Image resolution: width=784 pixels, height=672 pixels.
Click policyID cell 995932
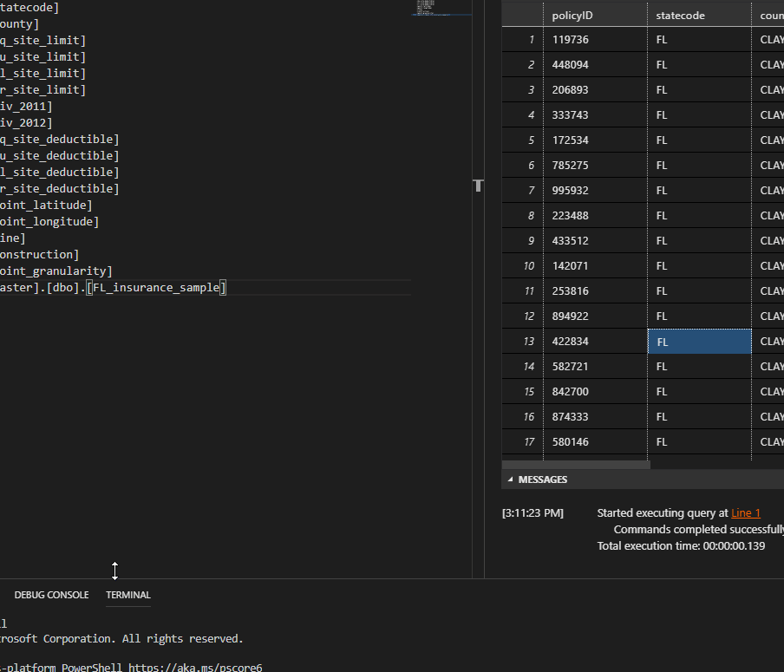click(x=595, y=191)
